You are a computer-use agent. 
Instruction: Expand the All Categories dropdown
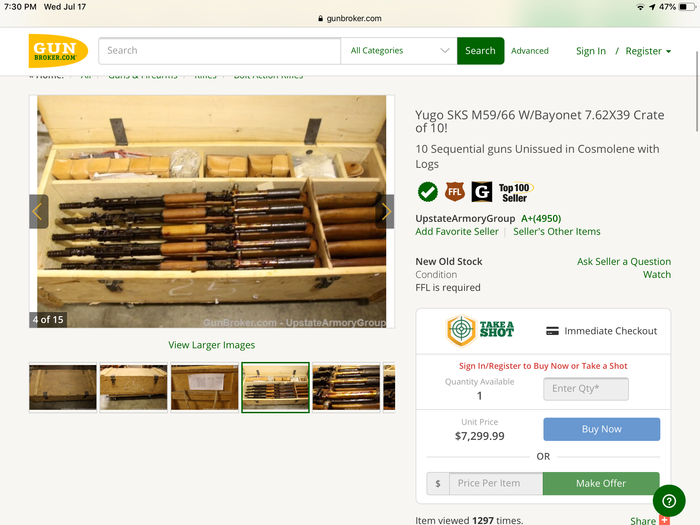point(399,51)
